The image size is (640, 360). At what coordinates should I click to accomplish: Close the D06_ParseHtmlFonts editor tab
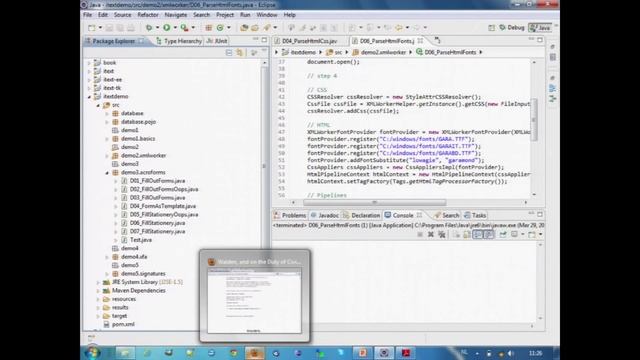420,41
